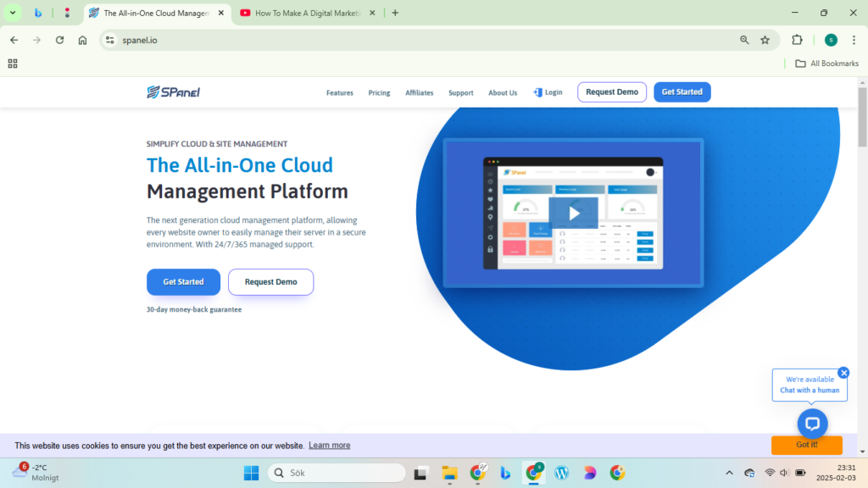Open the apps grid shortcut
The image size is (868, 488).
click(x=13, y=64)
